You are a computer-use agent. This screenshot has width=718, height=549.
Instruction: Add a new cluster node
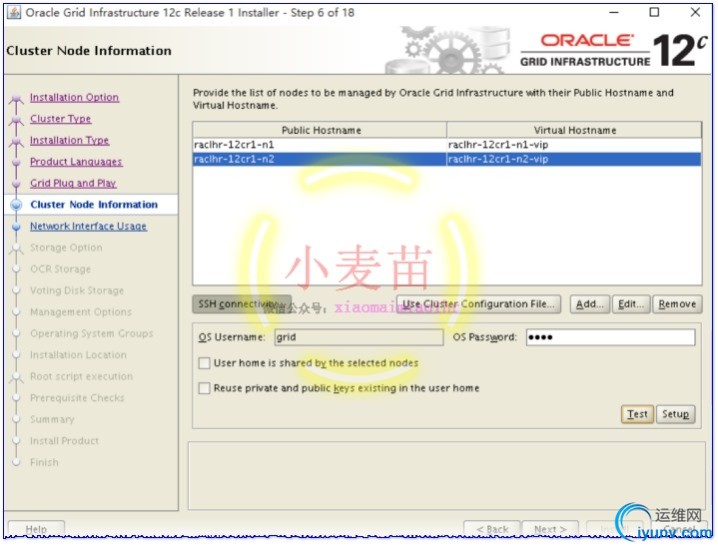click(x=590, y=304)
